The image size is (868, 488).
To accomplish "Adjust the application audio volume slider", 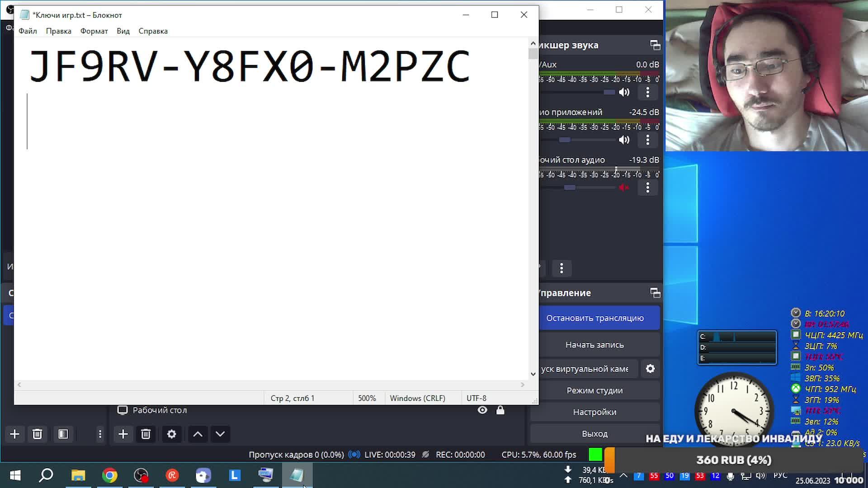I will 565,140.
